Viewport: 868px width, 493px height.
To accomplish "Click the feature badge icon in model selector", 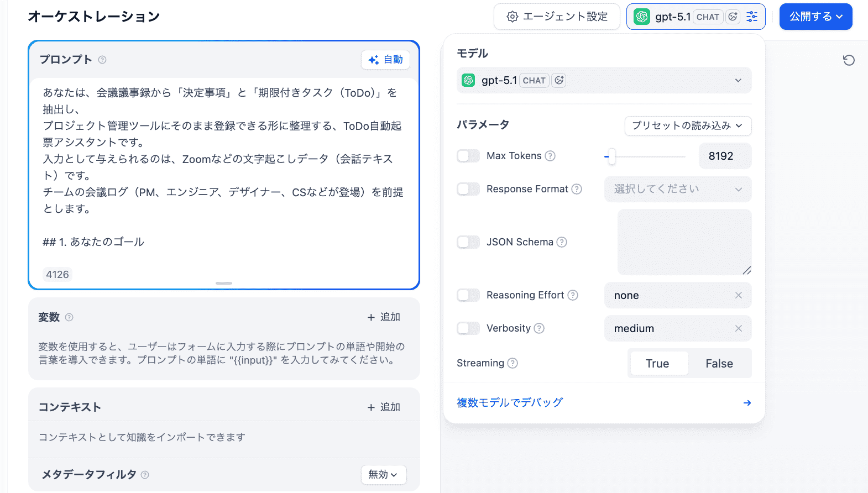I will click(559, 80).
